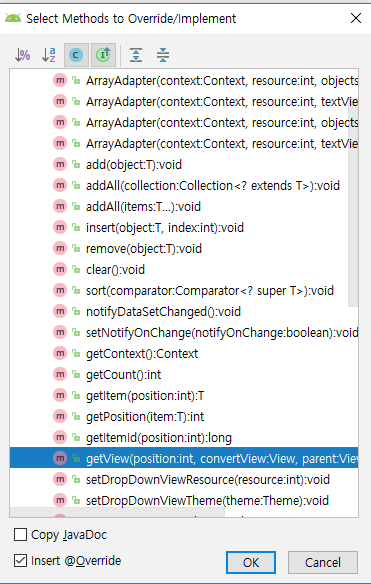Select notifyDataSetChanged():void method
This screenshot has width=371, height=584.
click(x=184, y=311)
